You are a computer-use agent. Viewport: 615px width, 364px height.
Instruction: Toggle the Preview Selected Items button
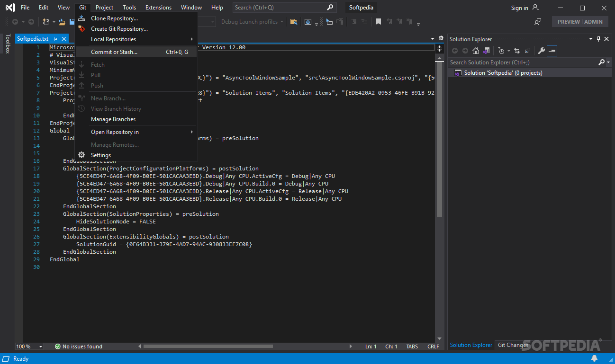[552, 51]
